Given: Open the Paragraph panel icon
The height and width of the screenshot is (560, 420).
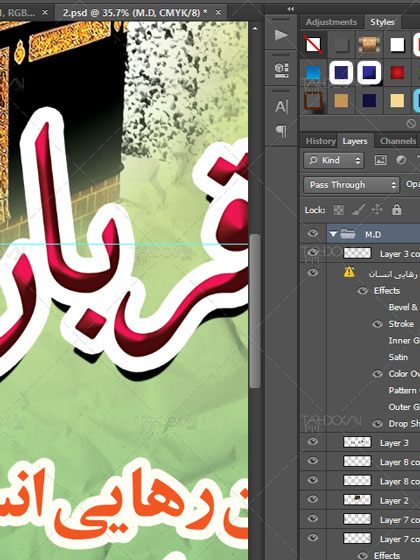Looking at the screenshot, I should click(x=281, y=131).
